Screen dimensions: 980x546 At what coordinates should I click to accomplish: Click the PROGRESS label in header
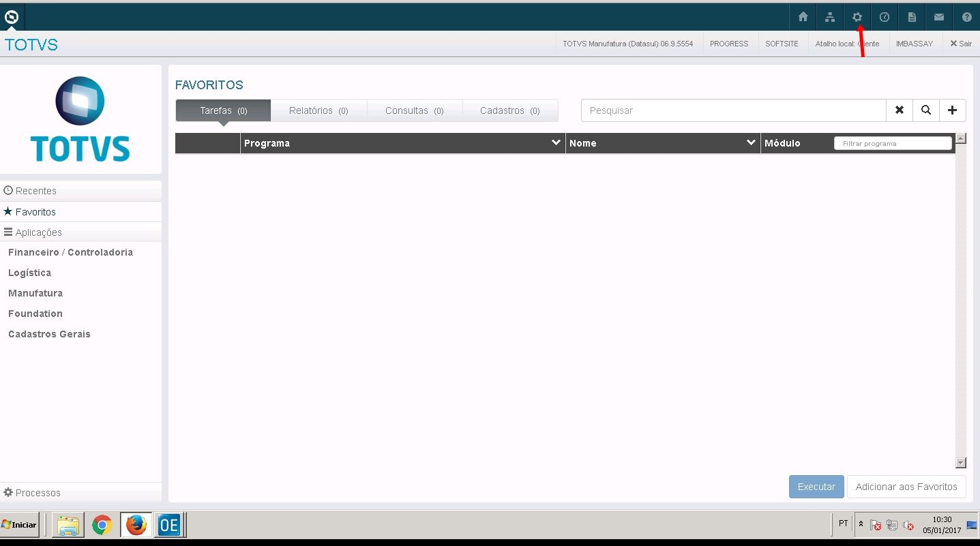click(x=729, y=44)
